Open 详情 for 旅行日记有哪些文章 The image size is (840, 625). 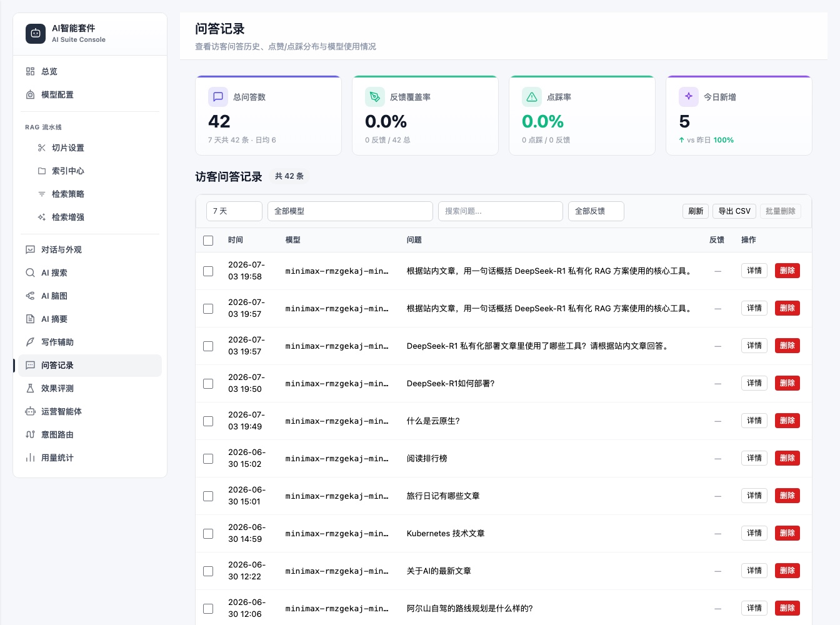754,496
